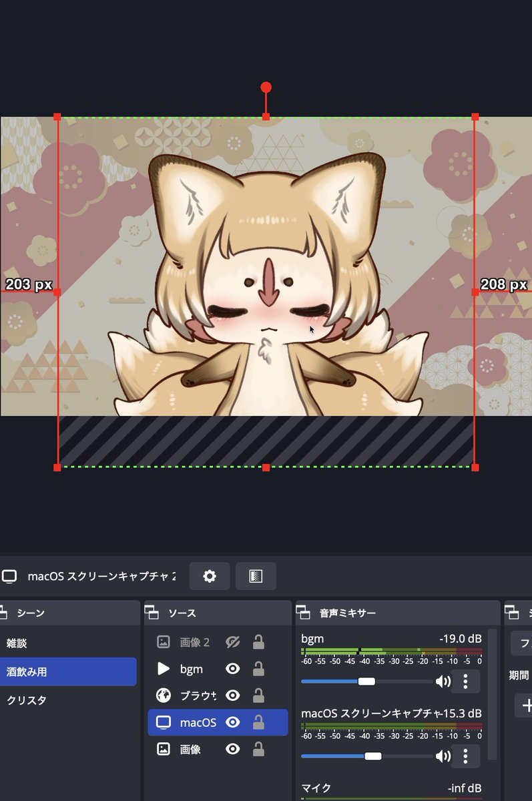Select the macOS source row

[218, 722]
